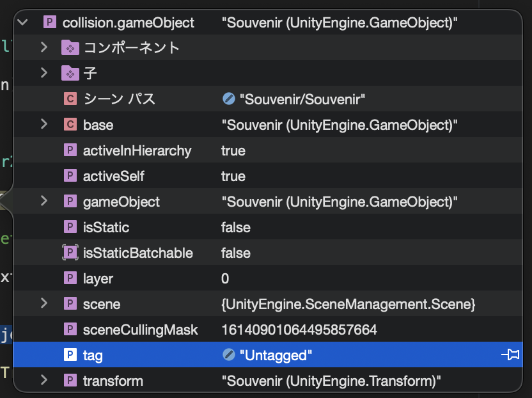Expand the コンポーネント group
The image size is (532, 398).
(x=43, y=47)
